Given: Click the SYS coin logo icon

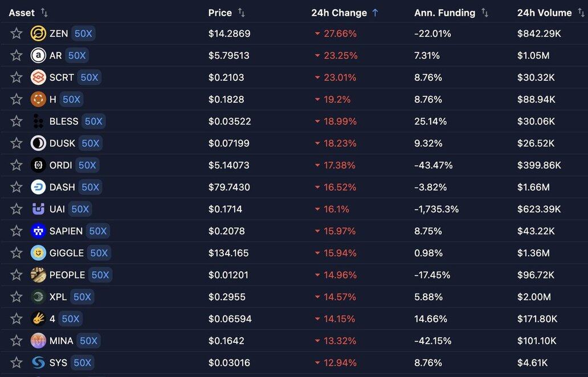Looking at the screenshot, I should tap(38, 363).
